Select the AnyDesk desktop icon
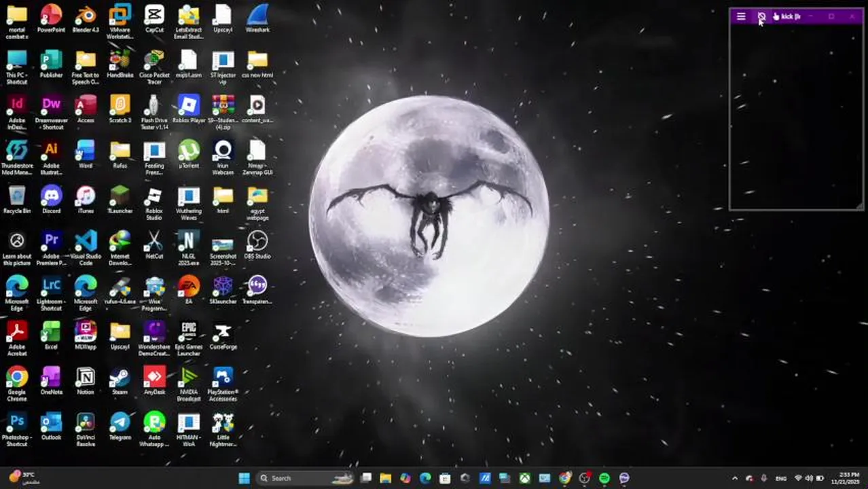This screenshot has height=489, width=868. coord(154,380)
